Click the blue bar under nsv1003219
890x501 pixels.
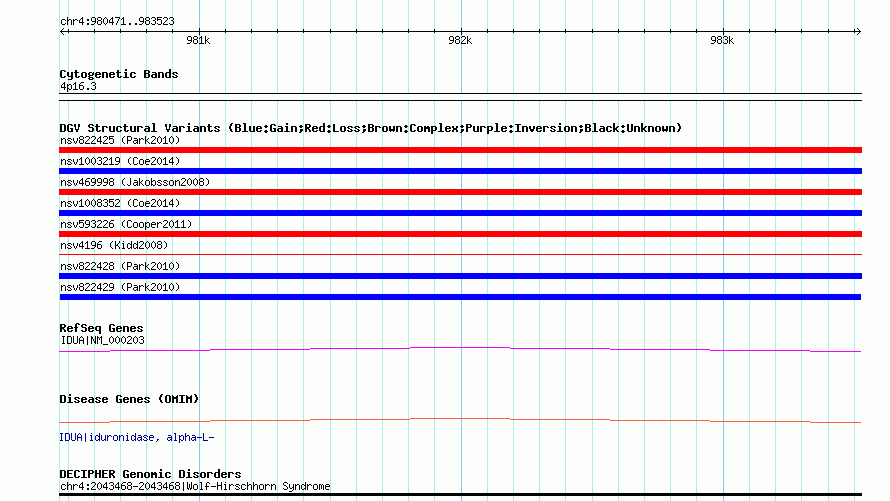(x=460, y=171)
